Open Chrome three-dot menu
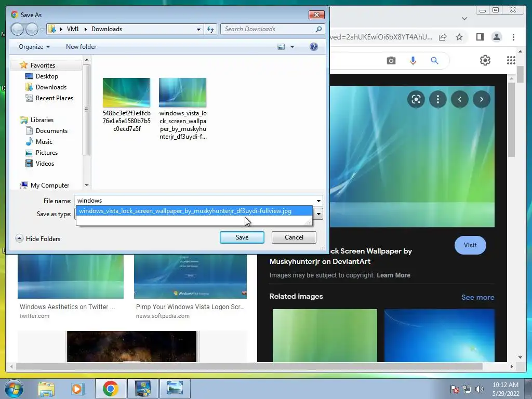The image size is (532, 399). [513, 37]
